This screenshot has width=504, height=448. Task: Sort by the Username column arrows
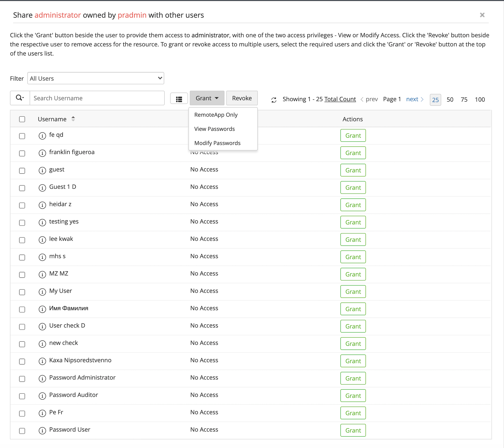(73, 119)
